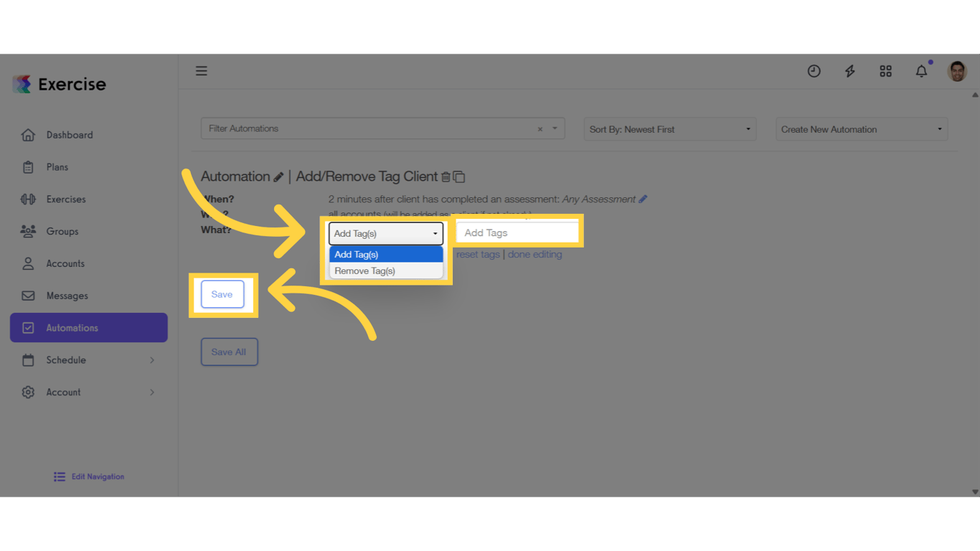
Task: Go to the Dashboard menu item
Action: (x=69, y=135)
